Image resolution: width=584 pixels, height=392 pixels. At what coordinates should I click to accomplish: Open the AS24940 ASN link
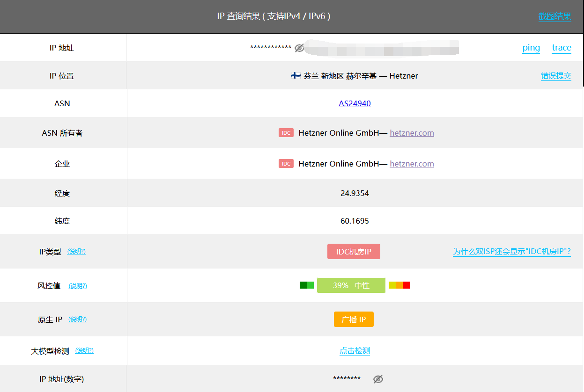(355, 103)
